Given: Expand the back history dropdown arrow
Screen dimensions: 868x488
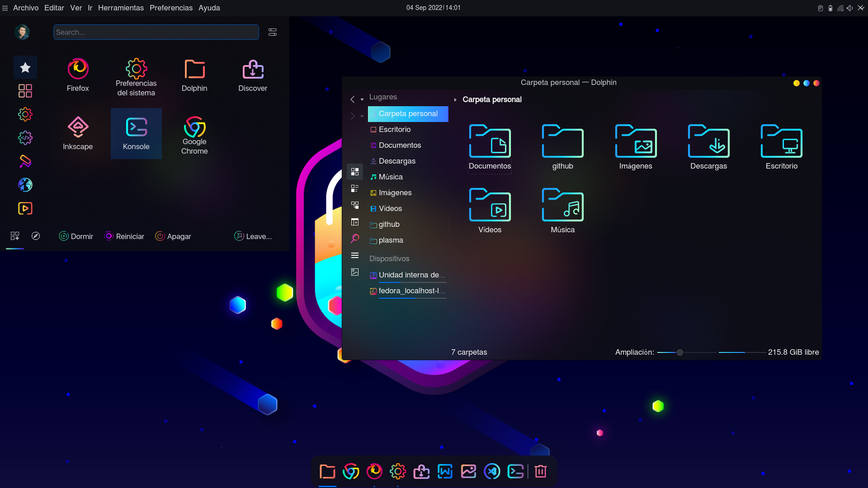Looking at the screenshot, I should (x=362, y=99).
